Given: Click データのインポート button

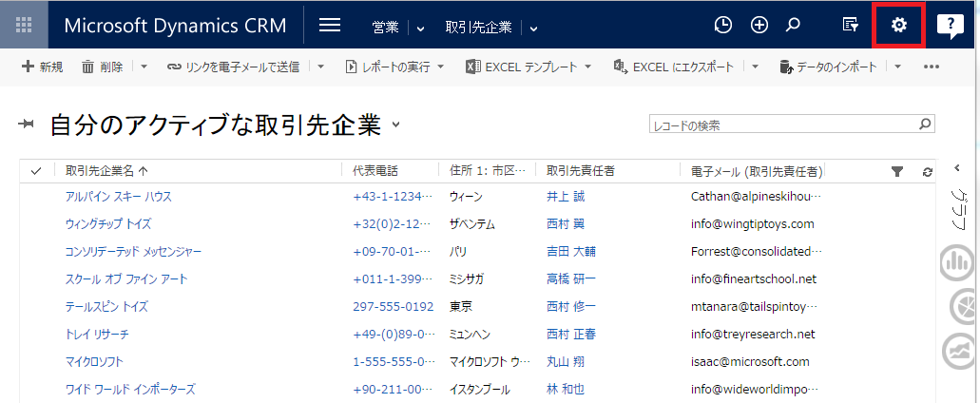Looking at the screenshot, I should click(828, 67).
